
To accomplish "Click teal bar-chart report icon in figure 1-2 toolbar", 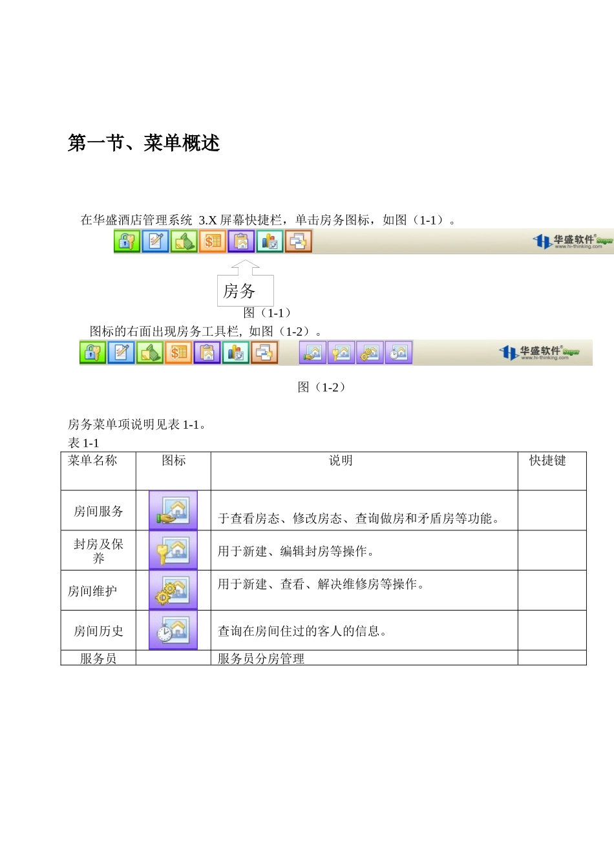I will click(235, 353).
